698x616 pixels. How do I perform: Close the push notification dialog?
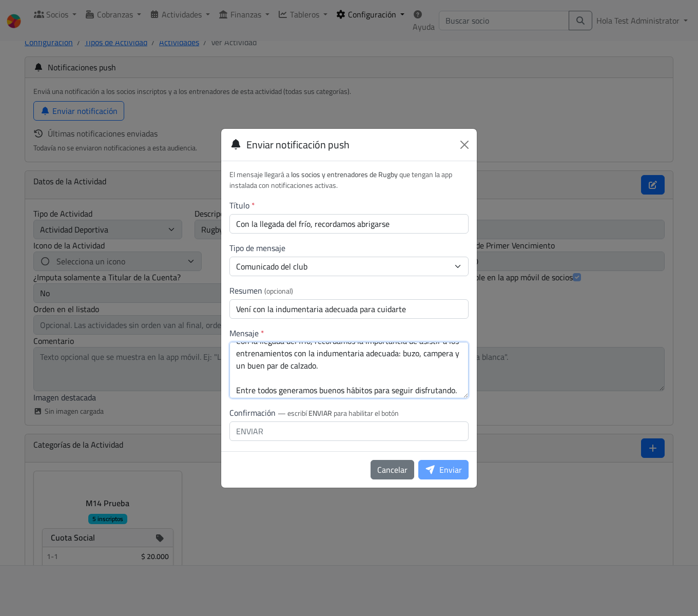[x=464, y=145]
